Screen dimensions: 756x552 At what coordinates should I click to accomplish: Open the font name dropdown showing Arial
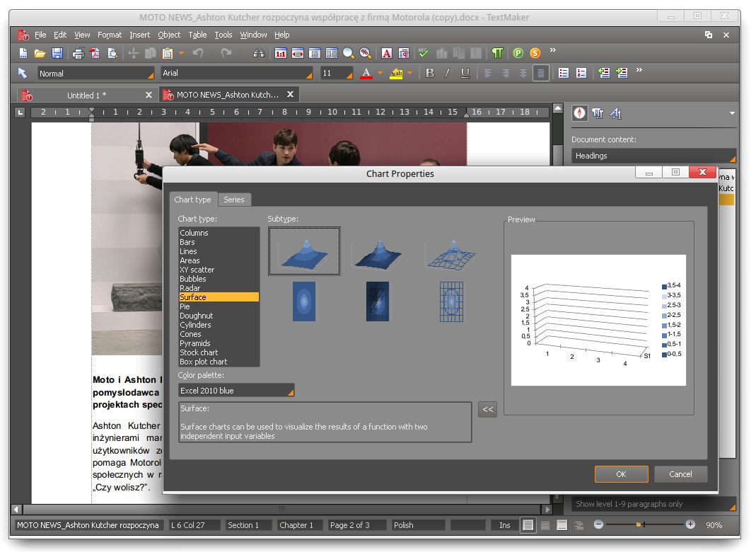point(308,73)
